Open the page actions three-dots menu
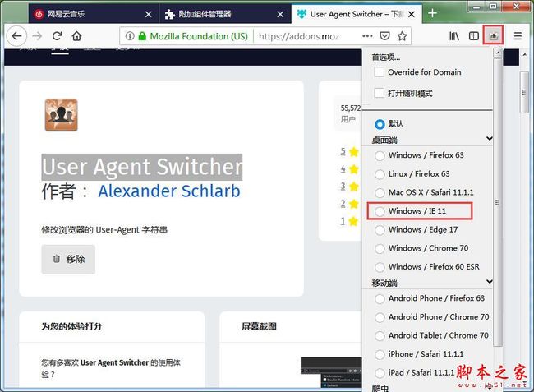Image resolution: width=534 pixels, height=392 pixels. click(x=367, y=36)
